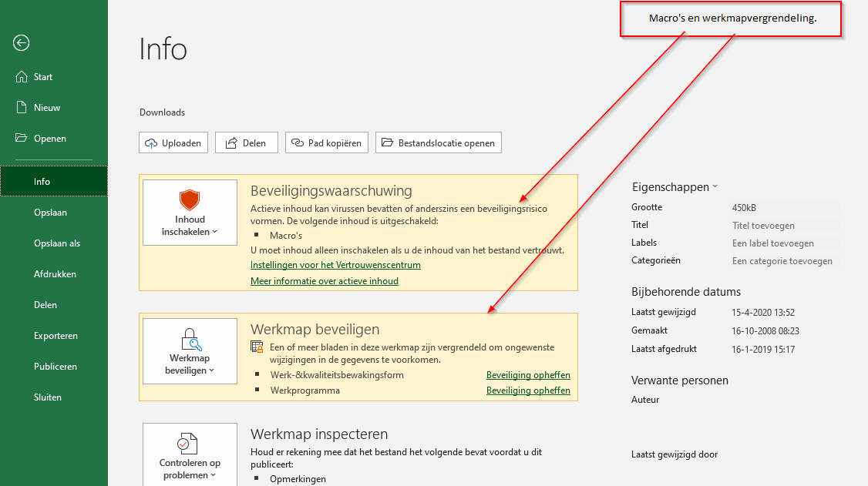
Task: Click the Start home icon
Action: pyautogui.click(x=21, y=77)
